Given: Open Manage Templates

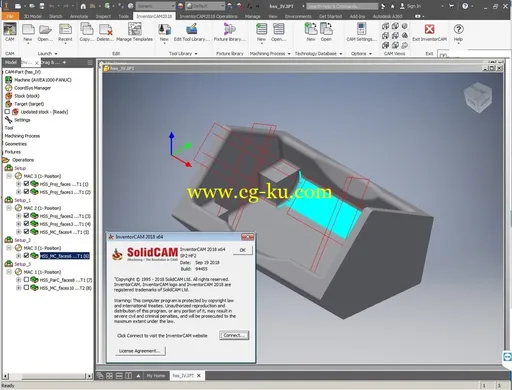Looking at the screenshot, I should click(x=134, y=33).
